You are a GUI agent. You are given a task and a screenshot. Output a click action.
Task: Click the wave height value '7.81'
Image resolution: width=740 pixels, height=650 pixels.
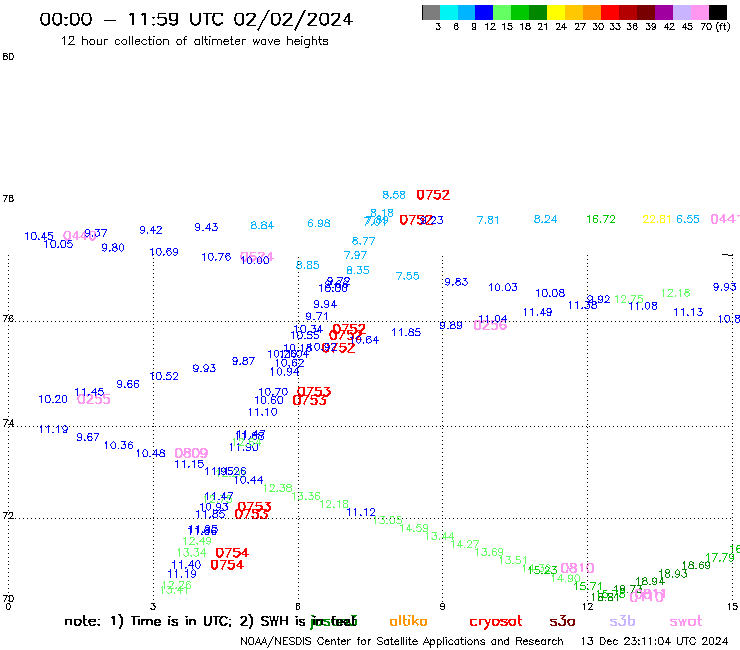[488, 220]
